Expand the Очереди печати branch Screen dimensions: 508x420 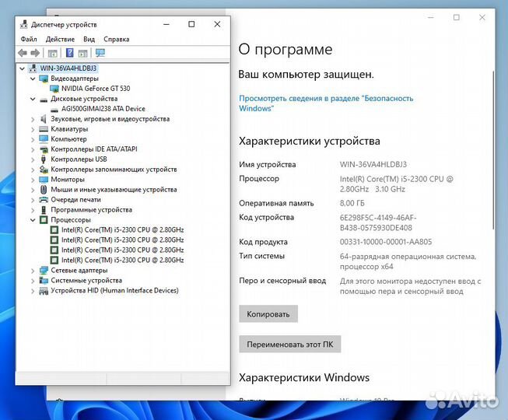33,200
